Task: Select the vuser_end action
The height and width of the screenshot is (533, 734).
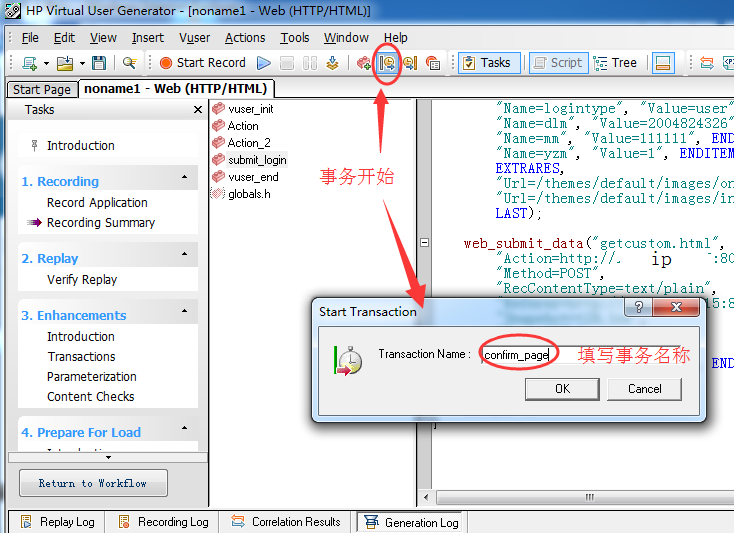Action: point(245,177)
